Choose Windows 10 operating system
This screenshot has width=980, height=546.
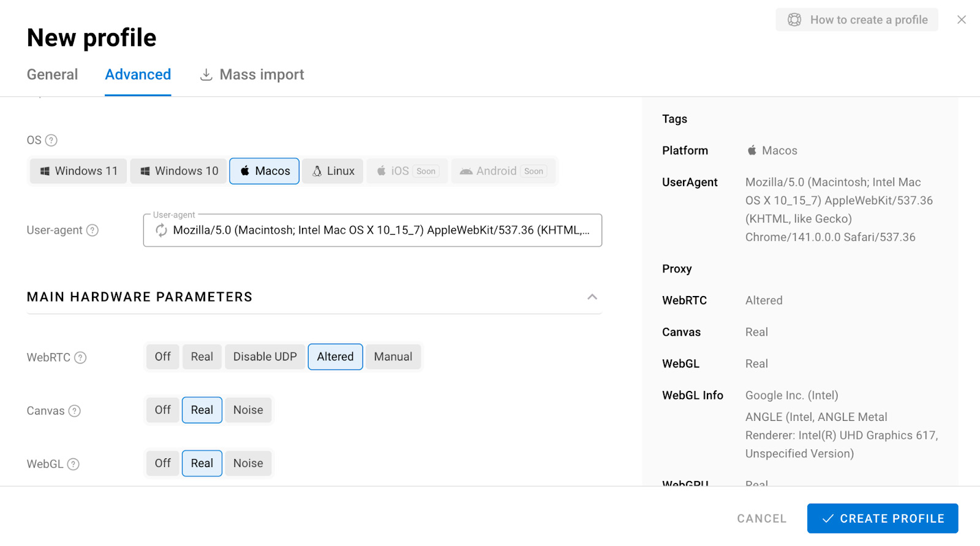point(179,171)
